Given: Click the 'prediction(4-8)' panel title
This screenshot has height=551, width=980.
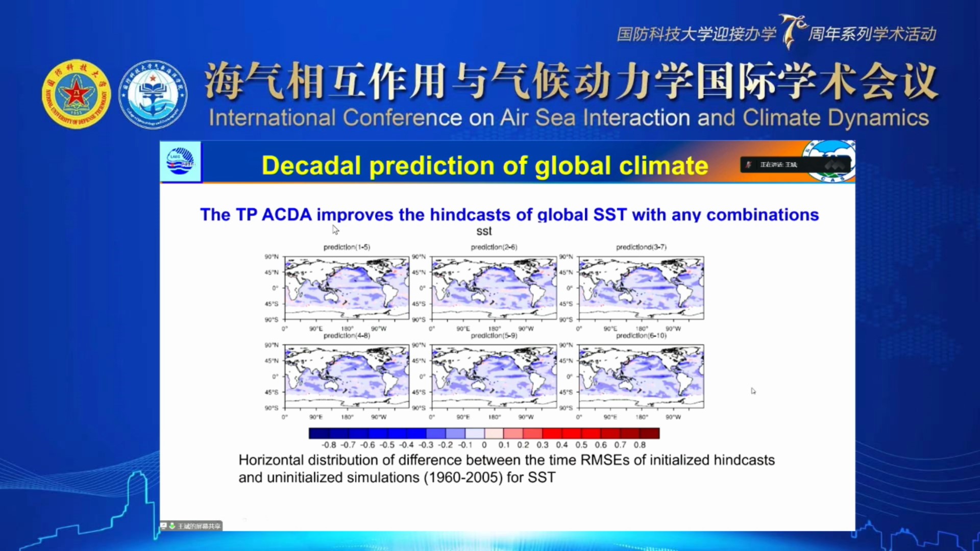Looking at the screenshot, I should coord(347,336).
